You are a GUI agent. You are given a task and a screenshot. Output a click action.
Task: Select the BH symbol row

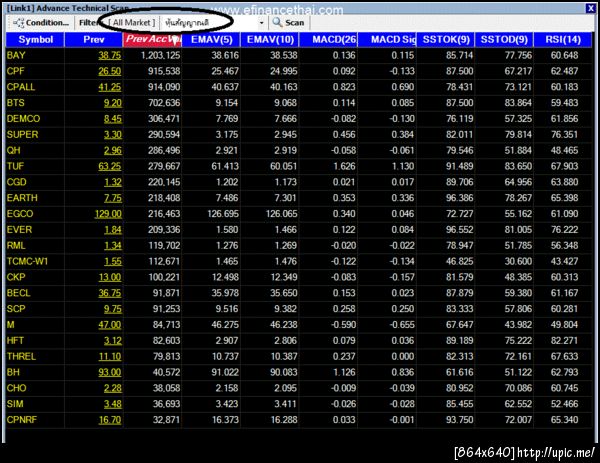(x=299, y=372)
